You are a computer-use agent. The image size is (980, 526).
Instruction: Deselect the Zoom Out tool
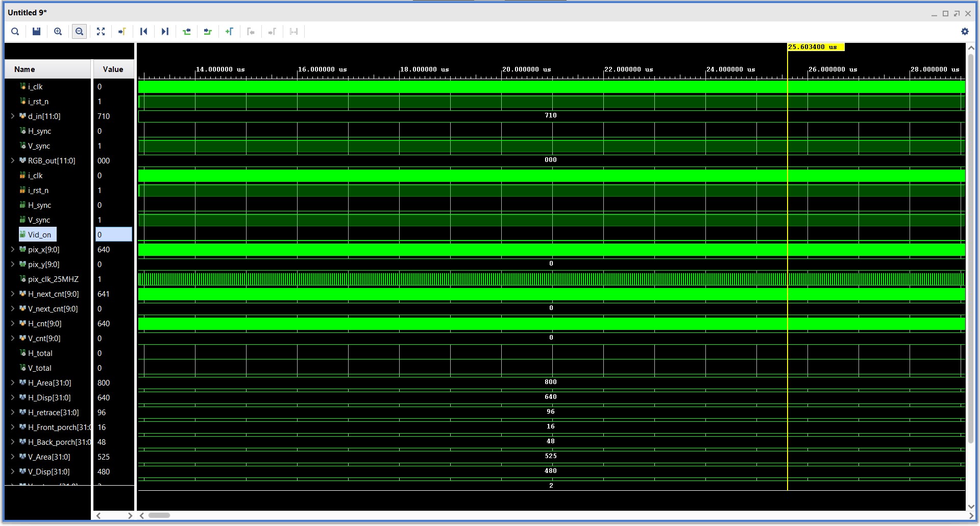point(79,31)
